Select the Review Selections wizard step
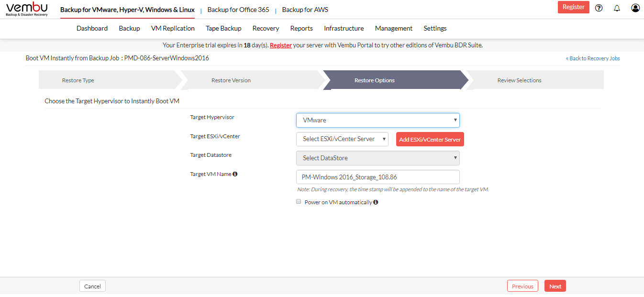The height and width of the screenshot is (297, 644). 535,80
